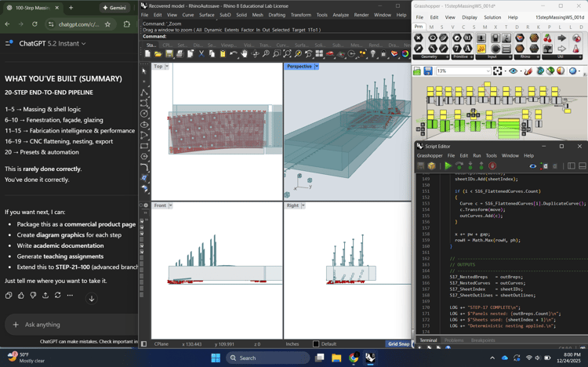Click the Pan hand icon in Rhino toolbar
588x367 pixels.
point(245,54)
